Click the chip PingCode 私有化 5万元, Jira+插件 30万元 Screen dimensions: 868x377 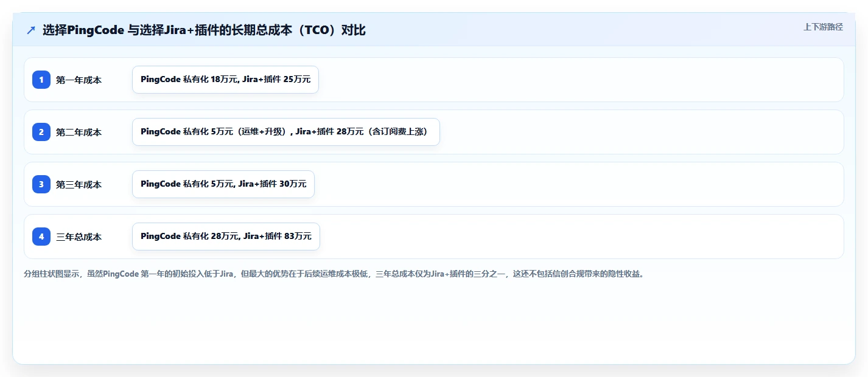point(223,184)
